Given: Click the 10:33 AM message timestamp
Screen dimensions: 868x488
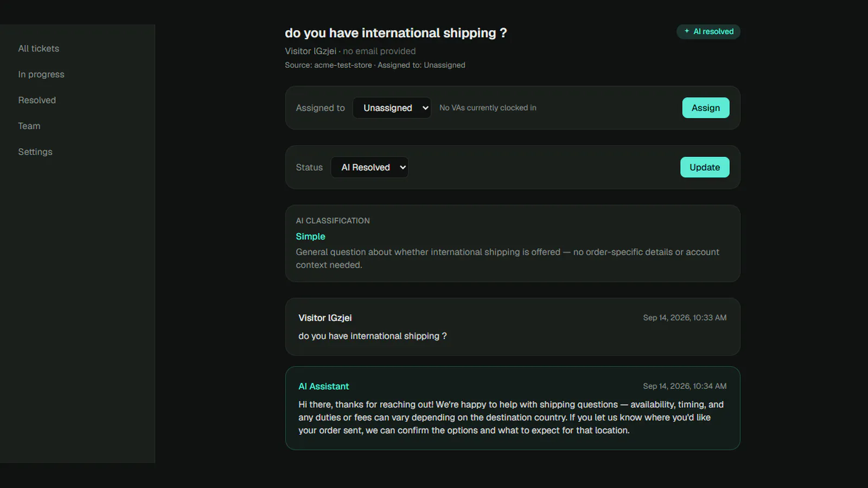Looking at the screenshot, I should (x=685, y=318).
